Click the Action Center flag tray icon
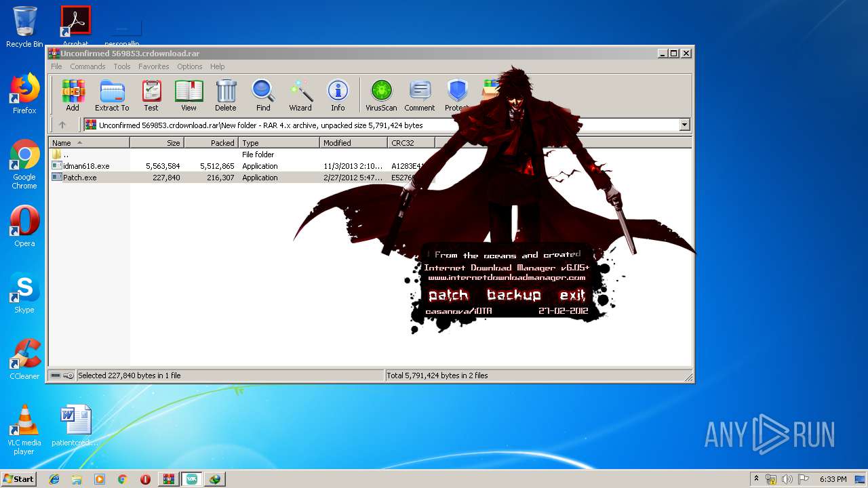Image resolution: width=868 pixels, height=488 pixels. click(x=803, y=479)
